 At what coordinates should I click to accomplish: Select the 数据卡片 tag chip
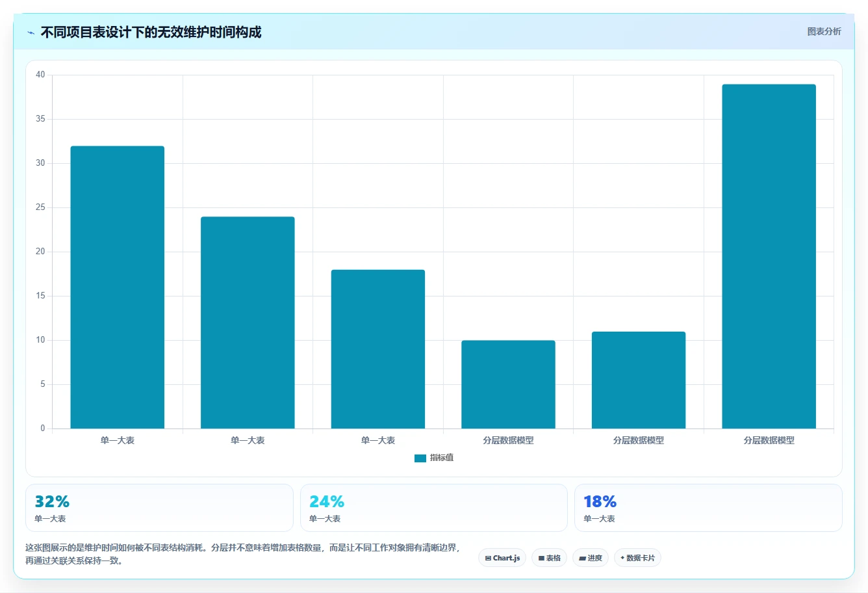click(x=637, y=558)
